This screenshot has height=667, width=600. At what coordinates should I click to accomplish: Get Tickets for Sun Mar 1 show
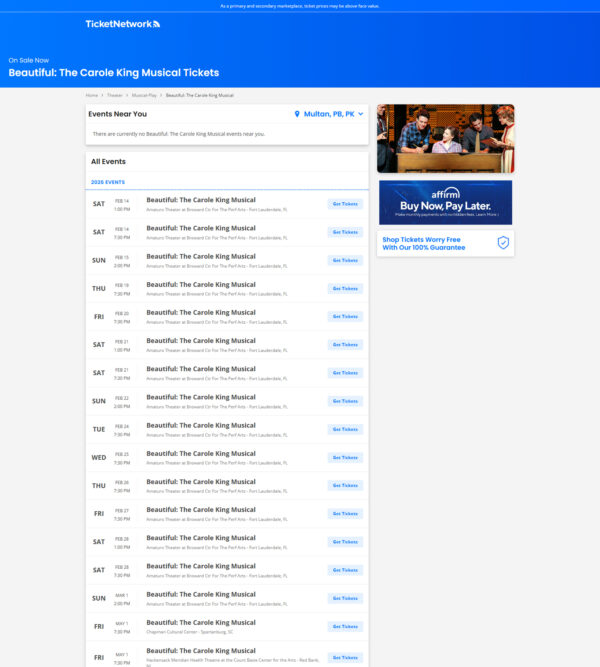(x=345, y=598)
